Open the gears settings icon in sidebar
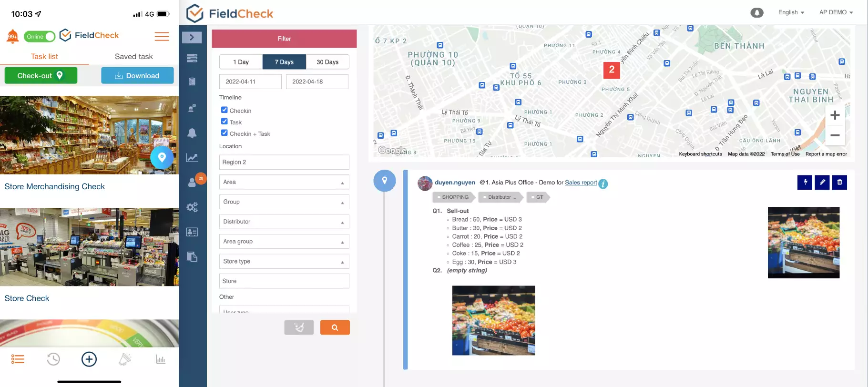The height and width of the screenshot is (387, 868). click(192, 207)
